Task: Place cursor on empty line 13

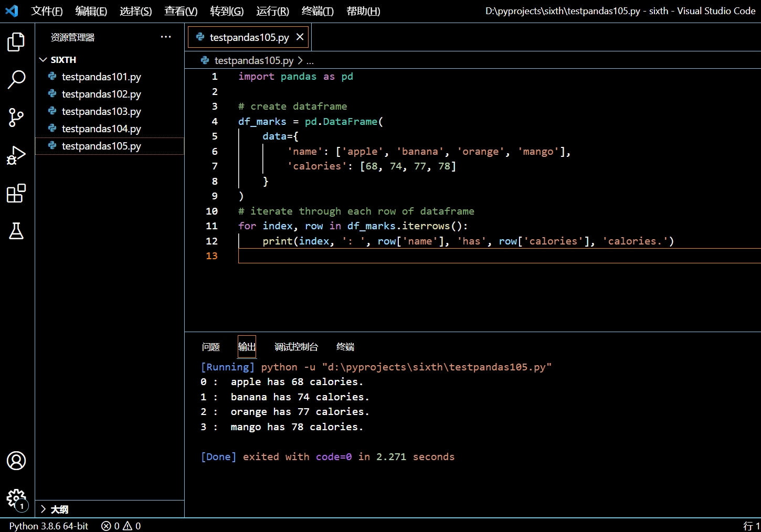Action: [x=499, y=256]
